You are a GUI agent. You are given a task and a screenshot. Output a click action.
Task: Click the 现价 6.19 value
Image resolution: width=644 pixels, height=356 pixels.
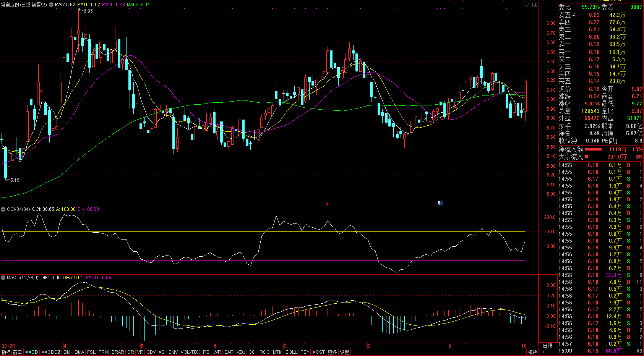tap(594, 89)
